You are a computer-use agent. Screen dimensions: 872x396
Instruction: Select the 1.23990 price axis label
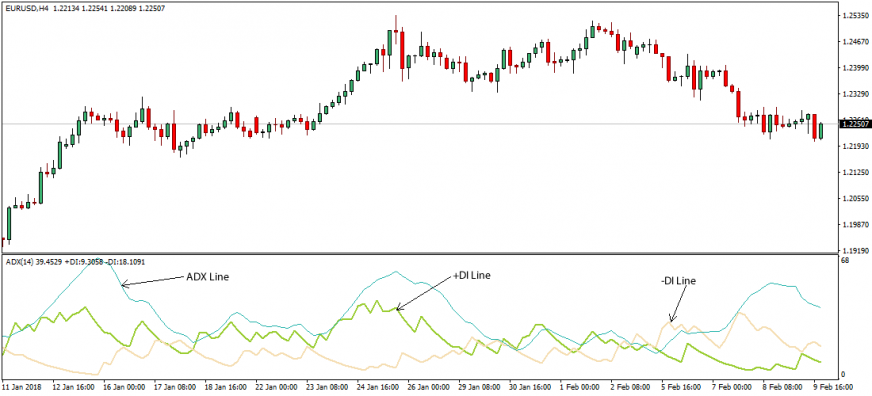click(x=857, y=69)
